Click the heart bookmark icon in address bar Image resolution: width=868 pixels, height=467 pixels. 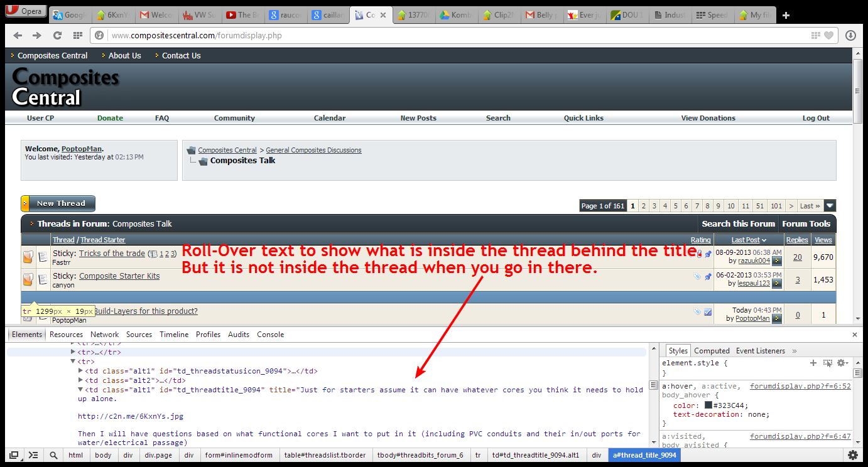tap(829, 36)
